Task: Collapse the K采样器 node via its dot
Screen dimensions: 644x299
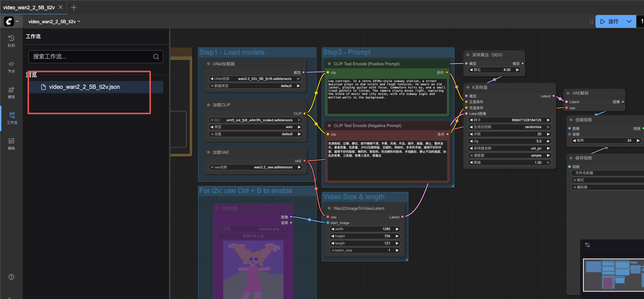Action: (468, 87)
